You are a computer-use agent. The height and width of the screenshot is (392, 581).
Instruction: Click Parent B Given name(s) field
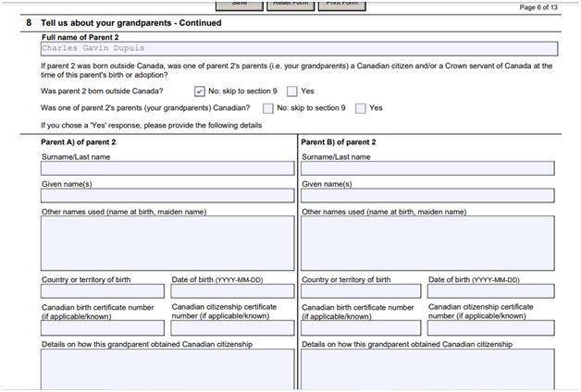[427, 196]
